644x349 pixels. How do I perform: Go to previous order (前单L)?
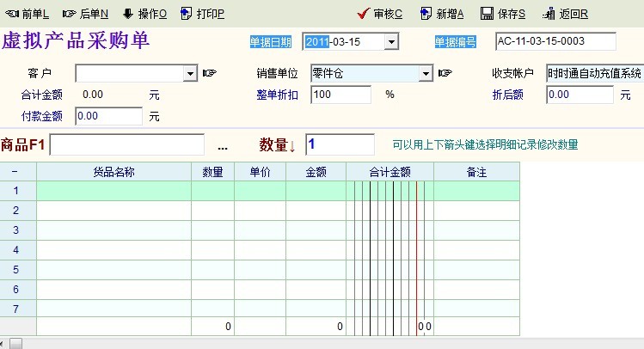coord(28,14)
